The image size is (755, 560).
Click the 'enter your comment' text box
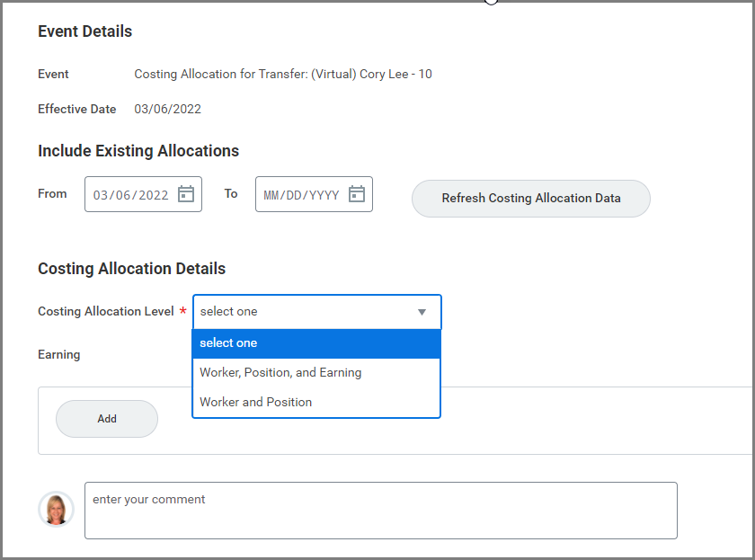(x=380, y=510)
